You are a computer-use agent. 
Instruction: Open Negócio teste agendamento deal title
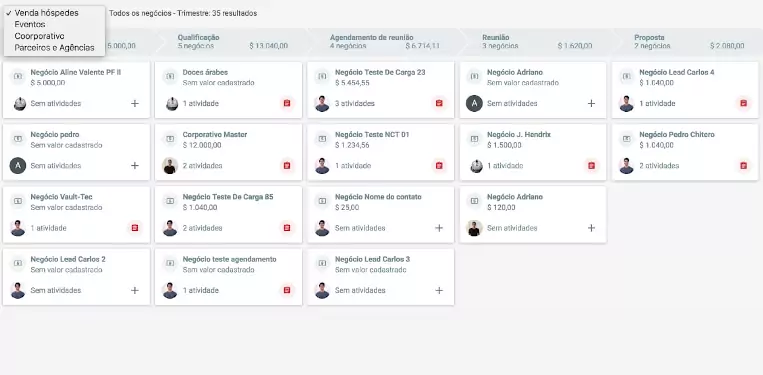click(229, 259)
